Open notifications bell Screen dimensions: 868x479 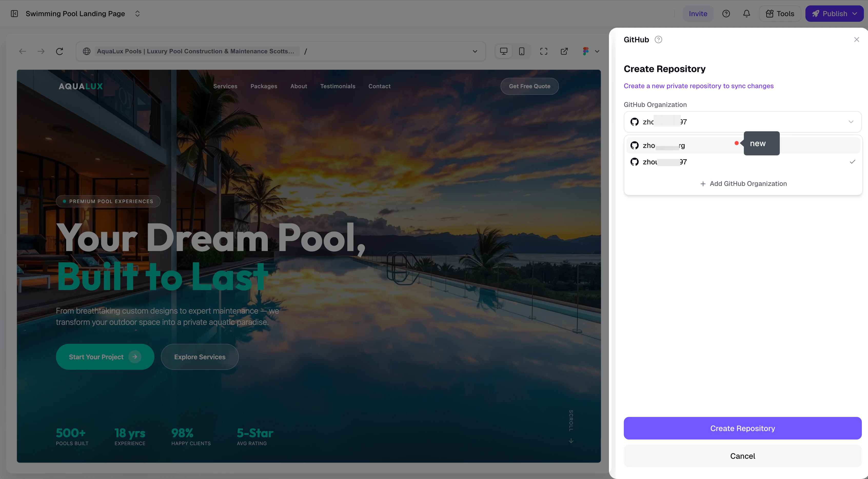746,14
